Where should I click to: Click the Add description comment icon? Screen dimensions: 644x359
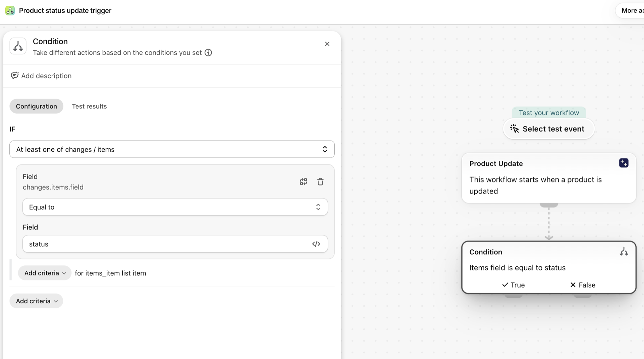[x=15, y=75]
